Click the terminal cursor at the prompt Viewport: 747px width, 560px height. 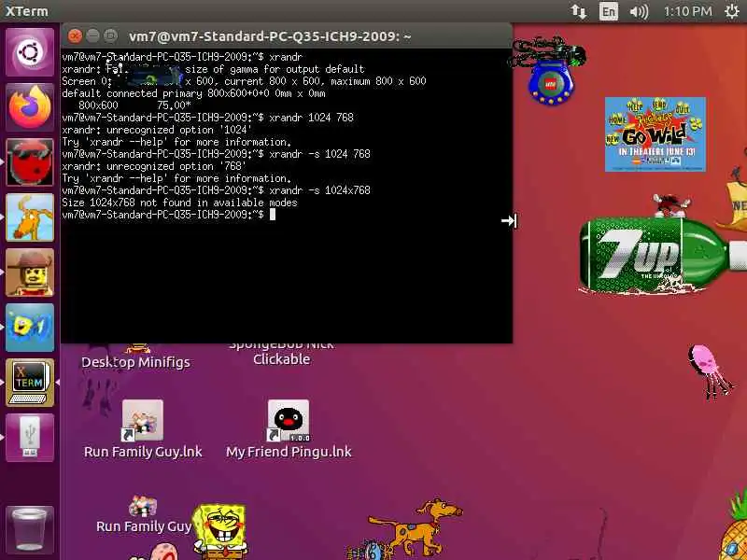pyautogui.click(x=273, y=215)
